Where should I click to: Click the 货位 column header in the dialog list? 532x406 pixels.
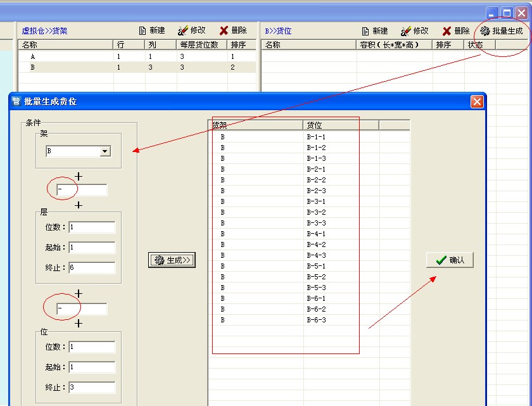click(x=341, y=125)
